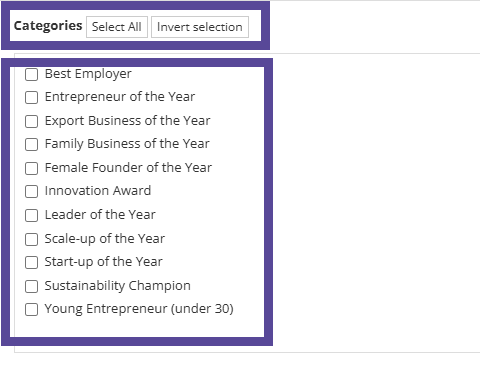Click the Leader of the Year label

coord(100,215)
